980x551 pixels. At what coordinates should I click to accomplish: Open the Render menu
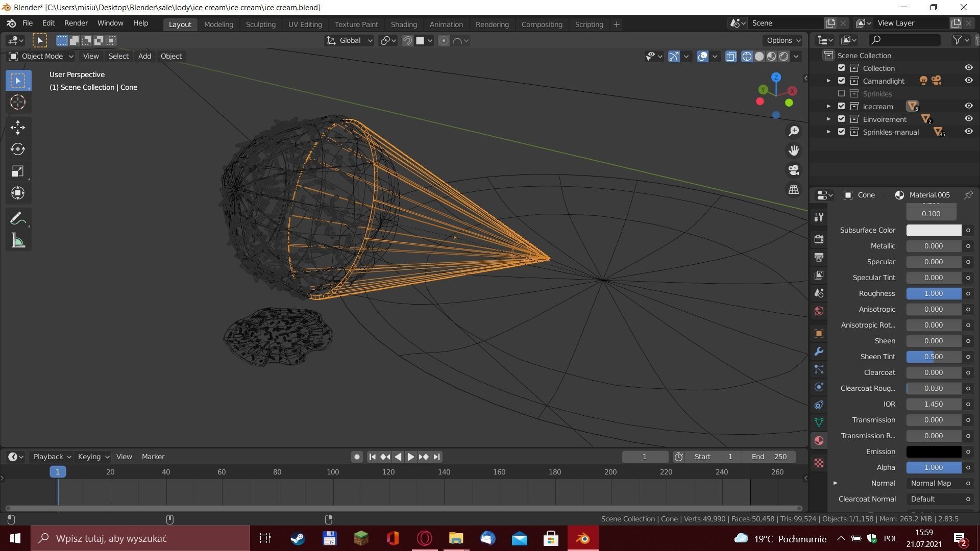point(76,23)
